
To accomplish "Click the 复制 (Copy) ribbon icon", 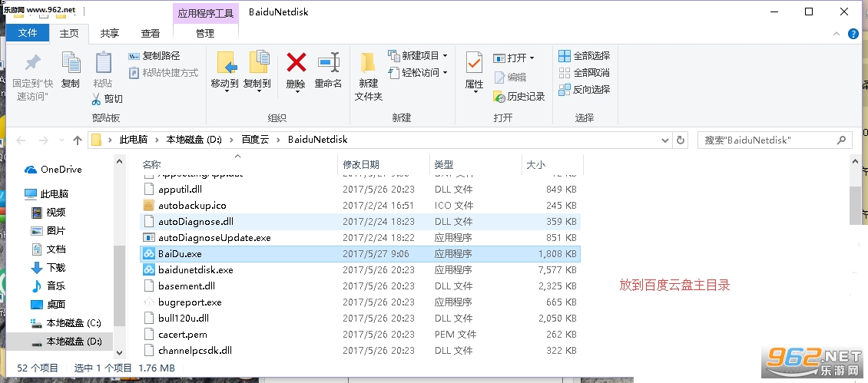I will 71,62.
